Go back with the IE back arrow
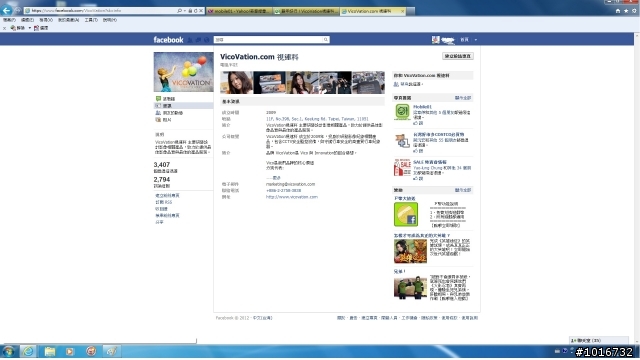The height and width of the screenshot is (360, 640). (x=7, y=10)
